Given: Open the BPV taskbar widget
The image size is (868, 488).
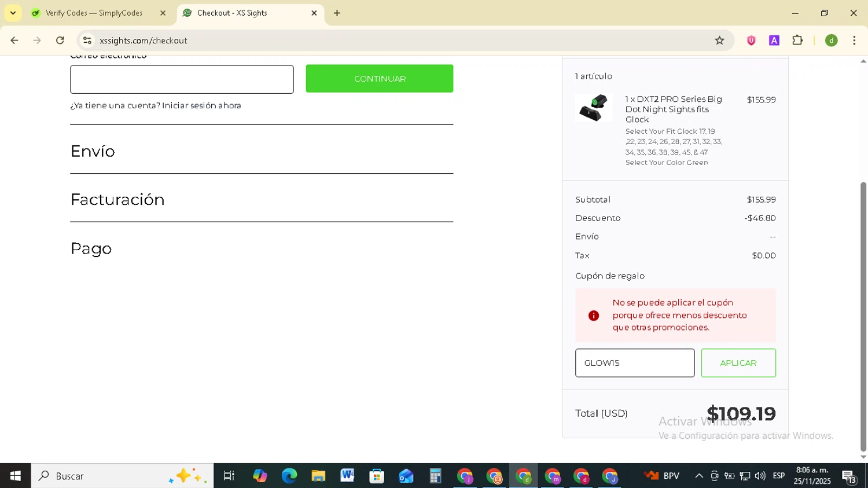Looking at the screenshot, I should [662, 476].
